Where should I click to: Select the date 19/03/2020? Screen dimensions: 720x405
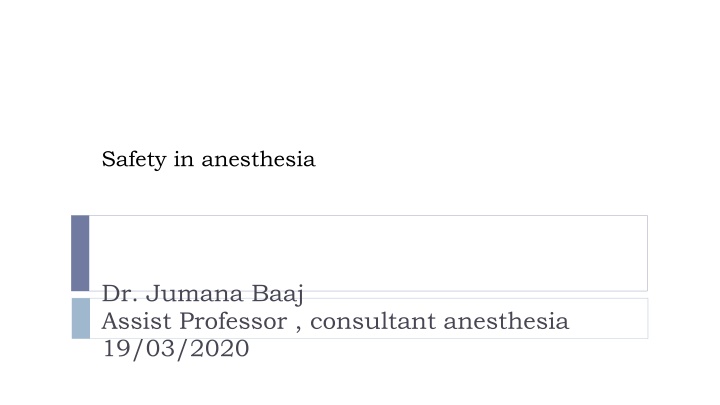point(175,349)
